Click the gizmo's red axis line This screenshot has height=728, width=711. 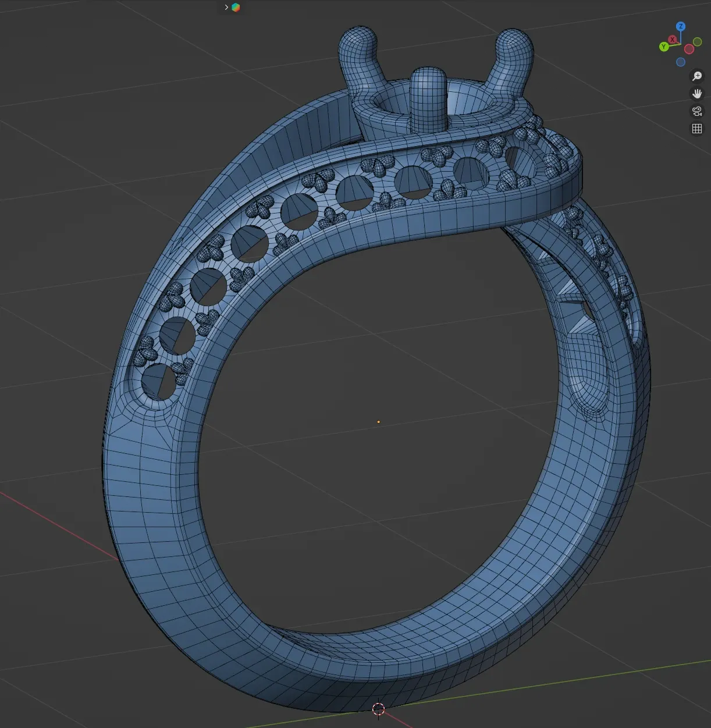[677, 42]
